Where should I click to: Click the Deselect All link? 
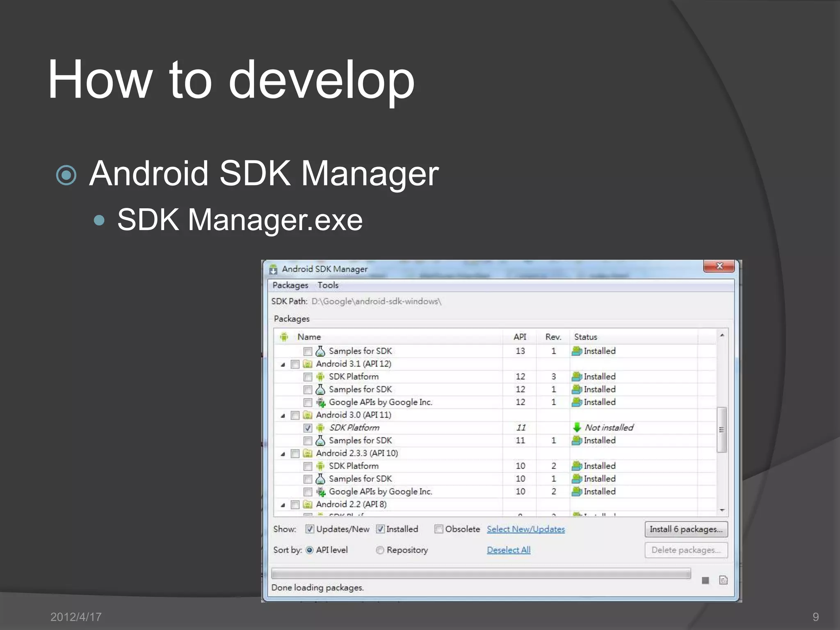pyautogui.click(x=509, y=550)
